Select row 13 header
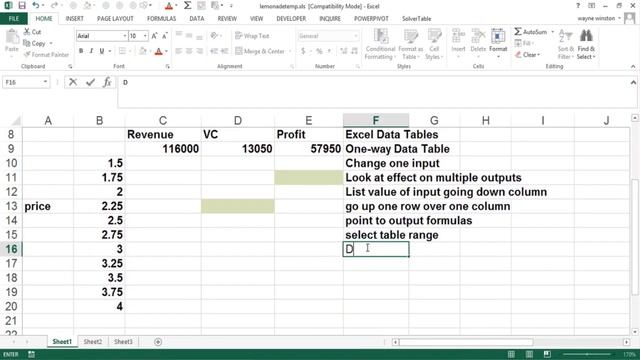 (x=11, y=206)
